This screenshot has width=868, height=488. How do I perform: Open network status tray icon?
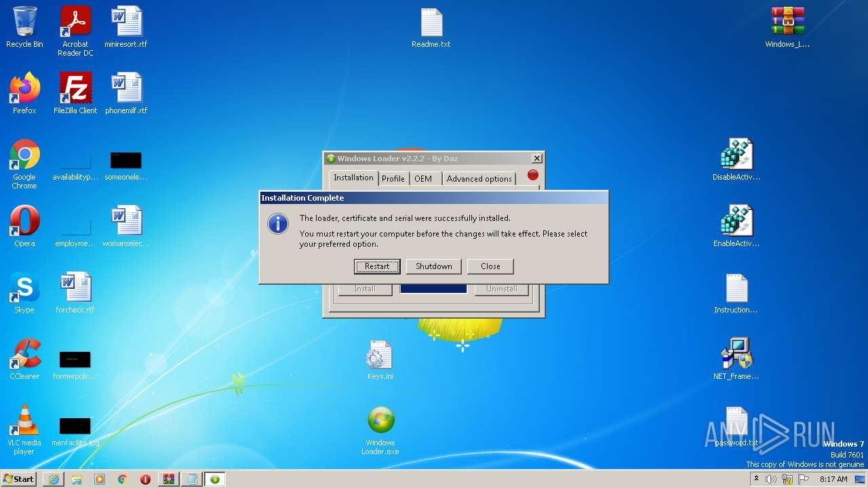tap(787, 479)
